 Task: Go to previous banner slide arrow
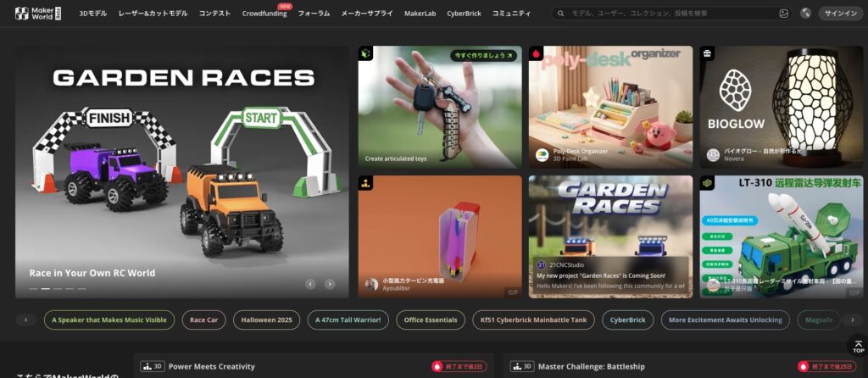tap(310, 284)
